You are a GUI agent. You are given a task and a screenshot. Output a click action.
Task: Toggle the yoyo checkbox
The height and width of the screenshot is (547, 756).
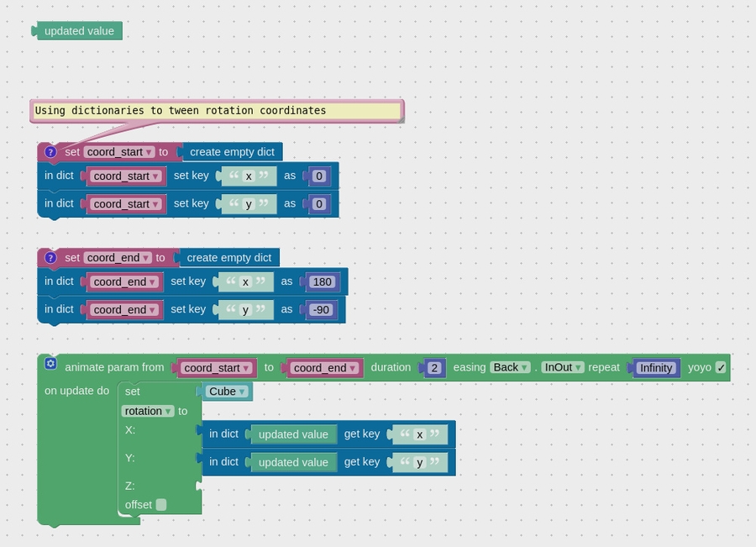pyautogui.click(x=721, y=368)
